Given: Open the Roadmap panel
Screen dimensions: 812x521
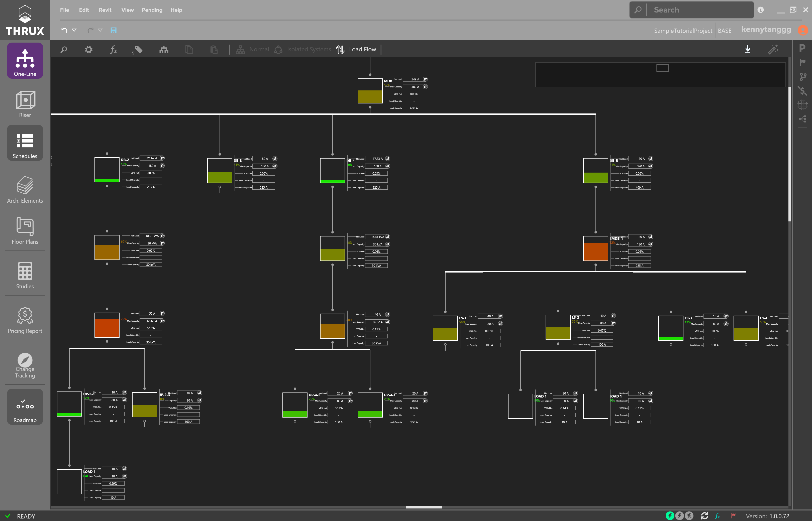Looking at the screenshot, I should 25,407.
